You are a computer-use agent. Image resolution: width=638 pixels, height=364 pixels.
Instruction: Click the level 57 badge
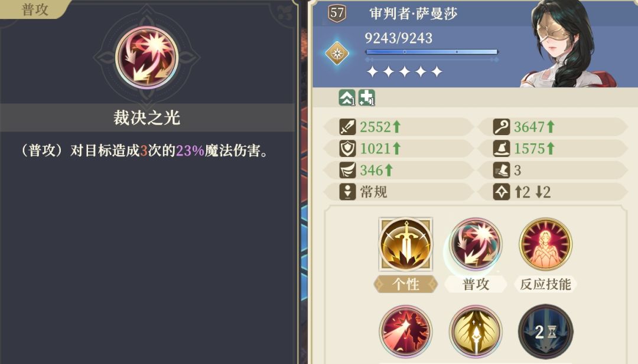pos(337,14)
